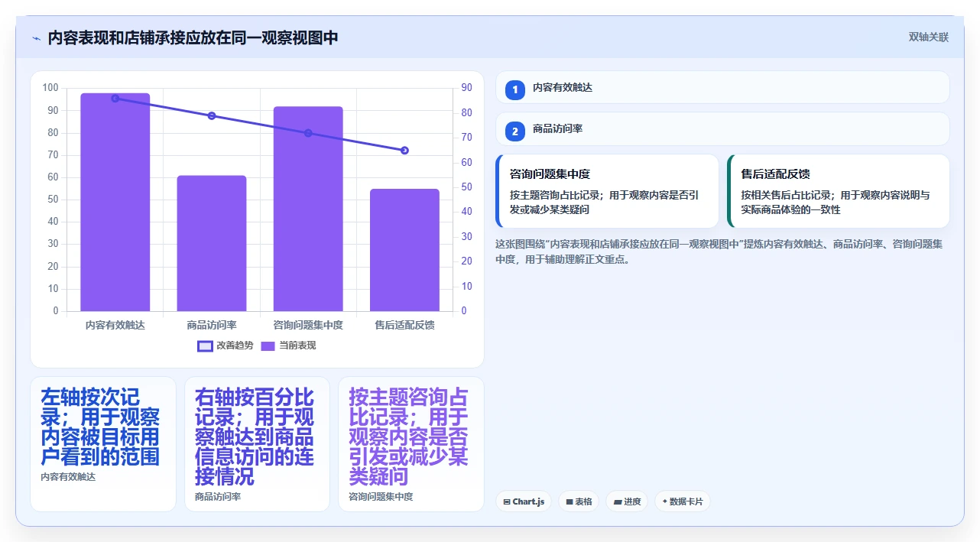Click trend line point above 咨询问题集中度

[308, 133]
